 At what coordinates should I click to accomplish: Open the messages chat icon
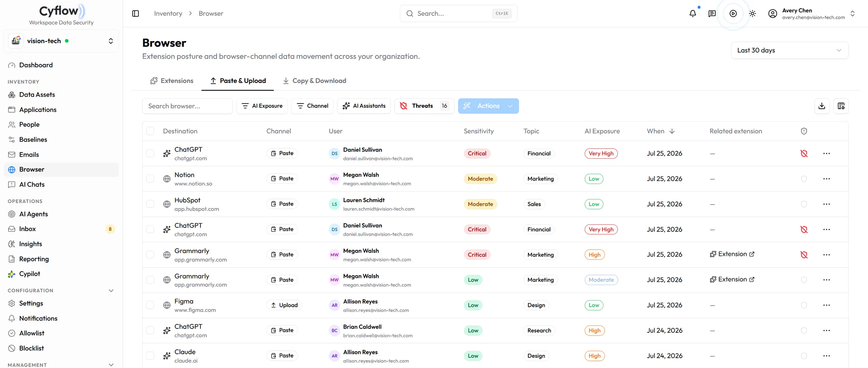click(712, 13)
